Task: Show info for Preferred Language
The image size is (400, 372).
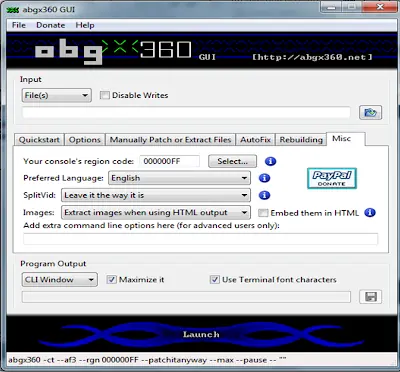Action: [264, 178]
